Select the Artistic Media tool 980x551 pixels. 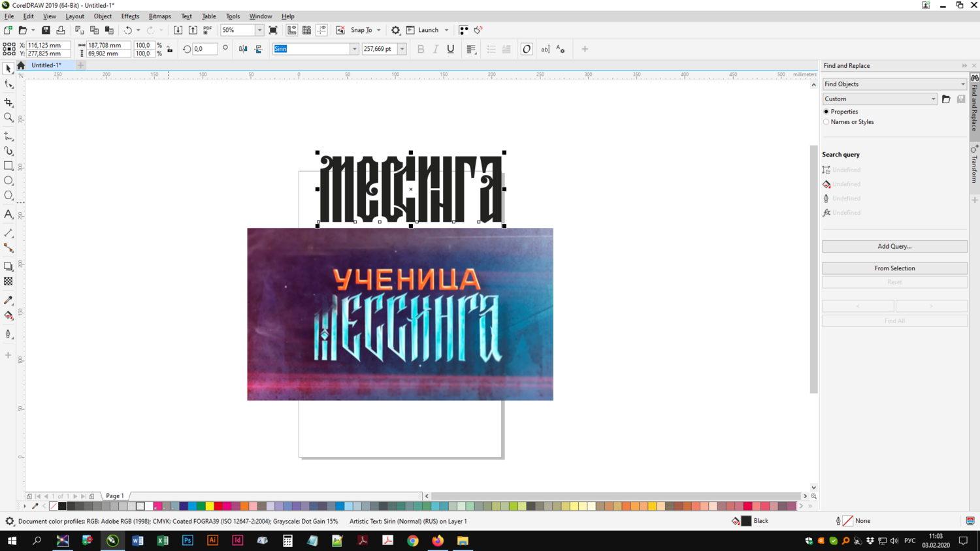[x=8, y=151]
